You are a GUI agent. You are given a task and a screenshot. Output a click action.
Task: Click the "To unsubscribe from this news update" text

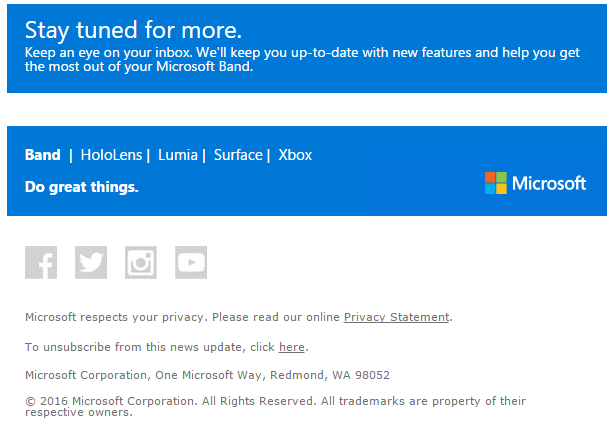click(150, 347)
